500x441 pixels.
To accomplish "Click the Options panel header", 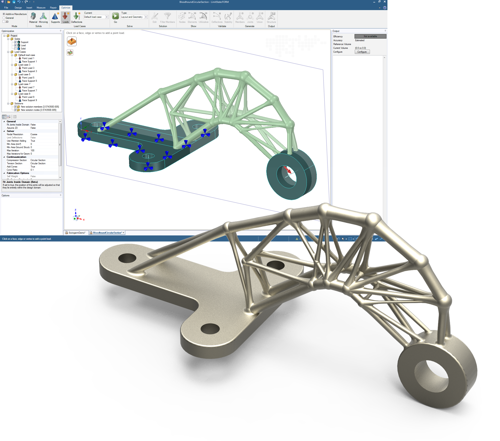I will coord(31,195).
